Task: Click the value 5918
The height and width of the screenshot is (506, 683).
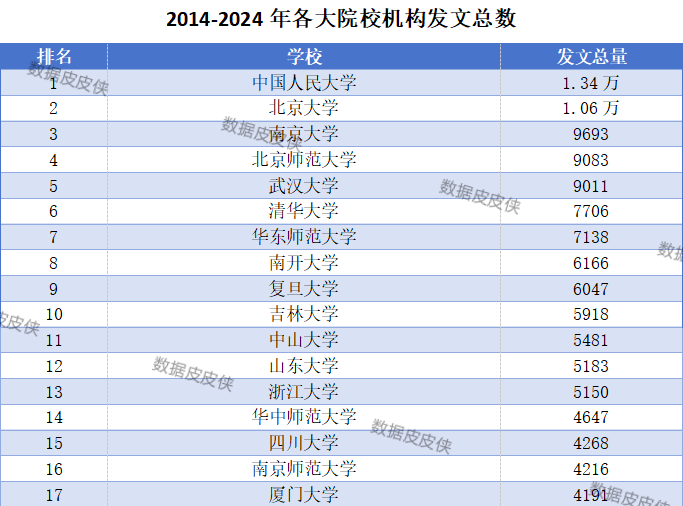Action: click(591, 314)
